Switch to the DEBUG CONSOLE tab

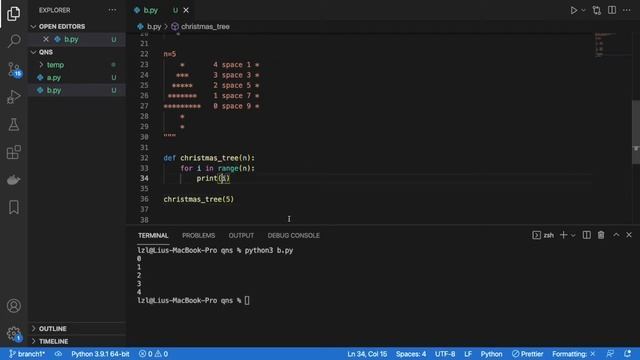(293, 236)
